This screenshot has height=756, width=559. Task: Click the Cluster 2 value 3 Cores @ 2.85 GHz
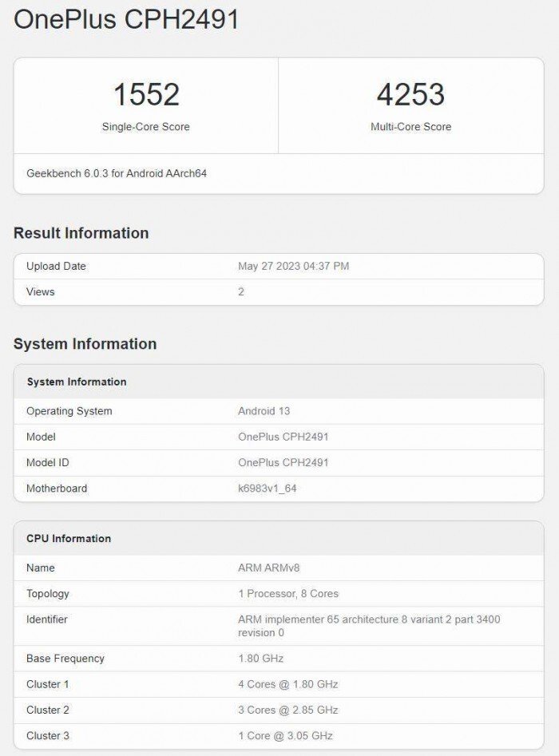point(287,710)
